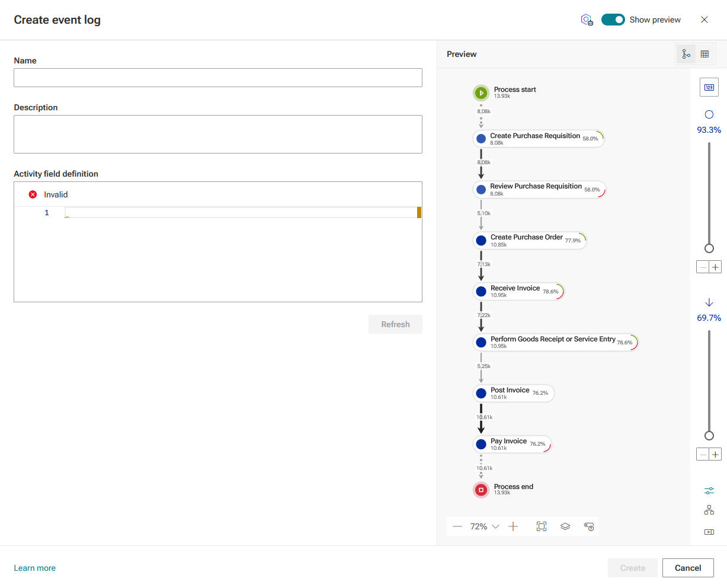Switch preview to table view

[705, 54]
